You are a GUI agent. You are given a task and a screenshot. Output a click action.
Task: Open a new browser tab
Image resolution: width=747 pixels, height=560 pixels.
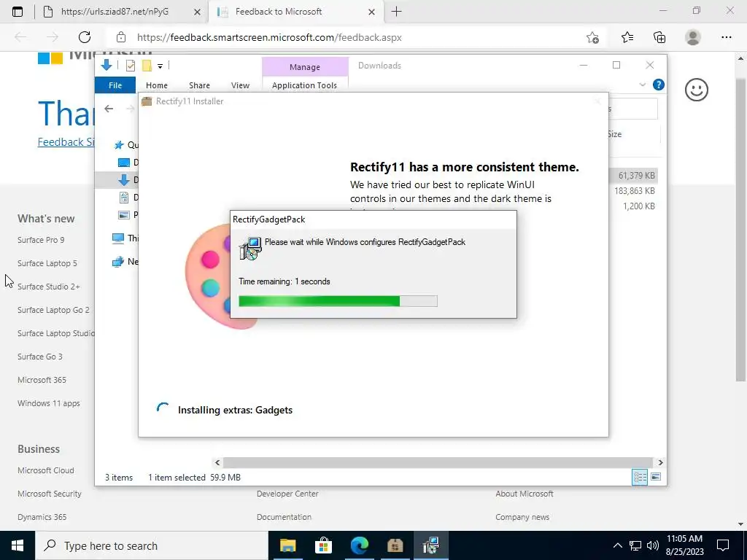click(x=396, y=12)
